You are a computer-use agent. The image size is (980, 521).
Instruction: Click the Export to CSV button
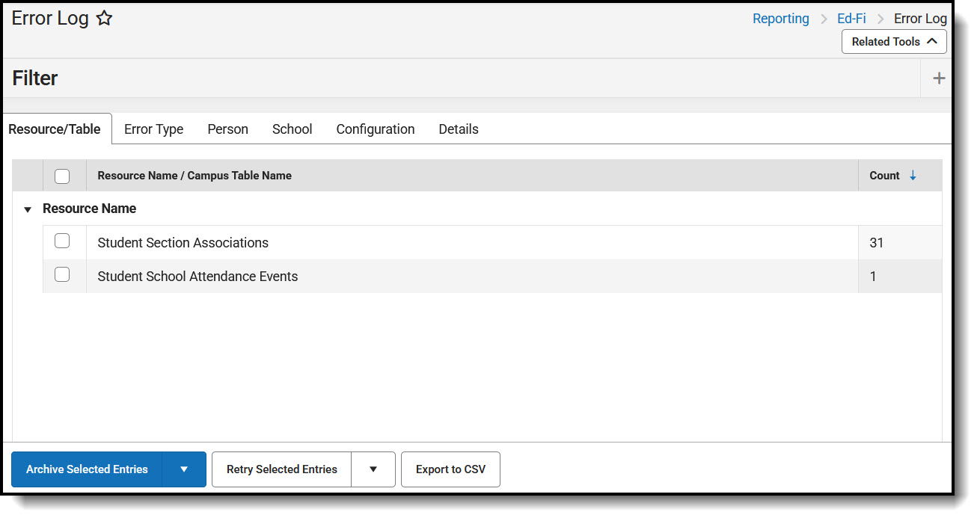(450, 469)
